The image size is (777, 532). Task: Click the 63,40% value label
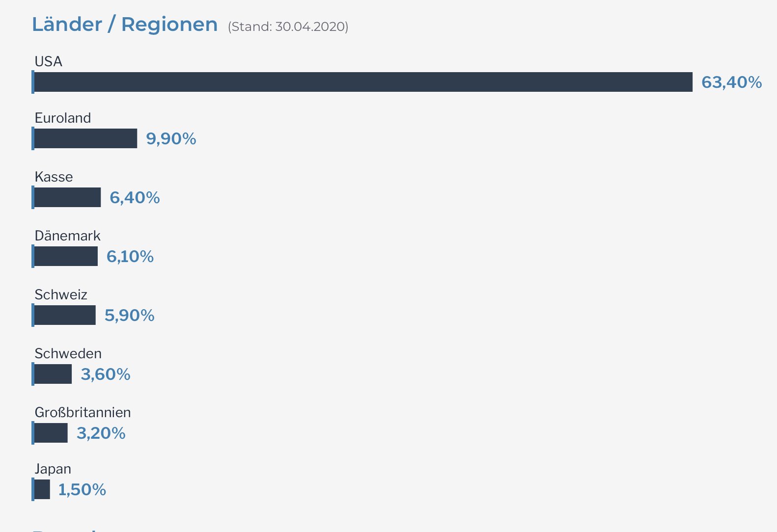731,82
